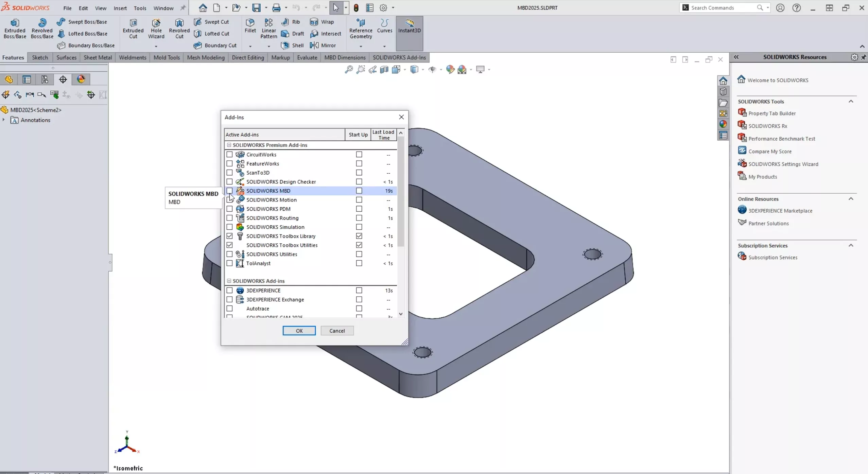The image size is (868, 474).
Task: Select the Swept Boss/Base tool
Action: tap(82, 22)
